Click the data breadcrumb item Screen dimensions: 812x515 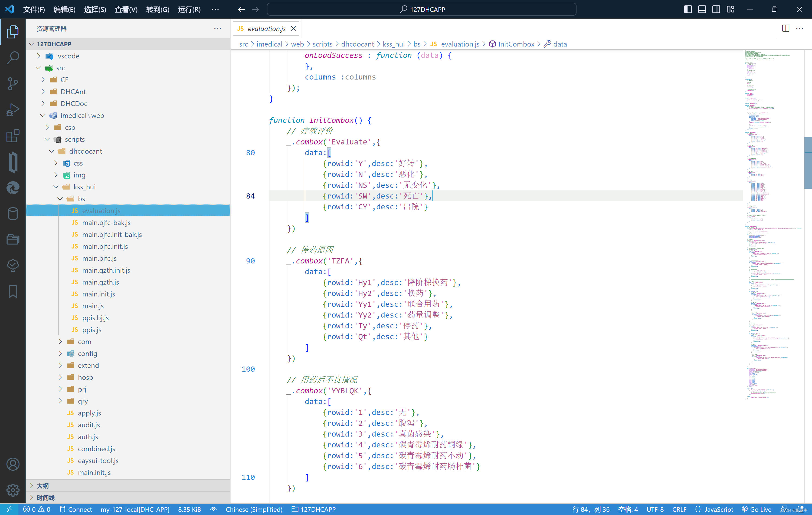point(555,44)
